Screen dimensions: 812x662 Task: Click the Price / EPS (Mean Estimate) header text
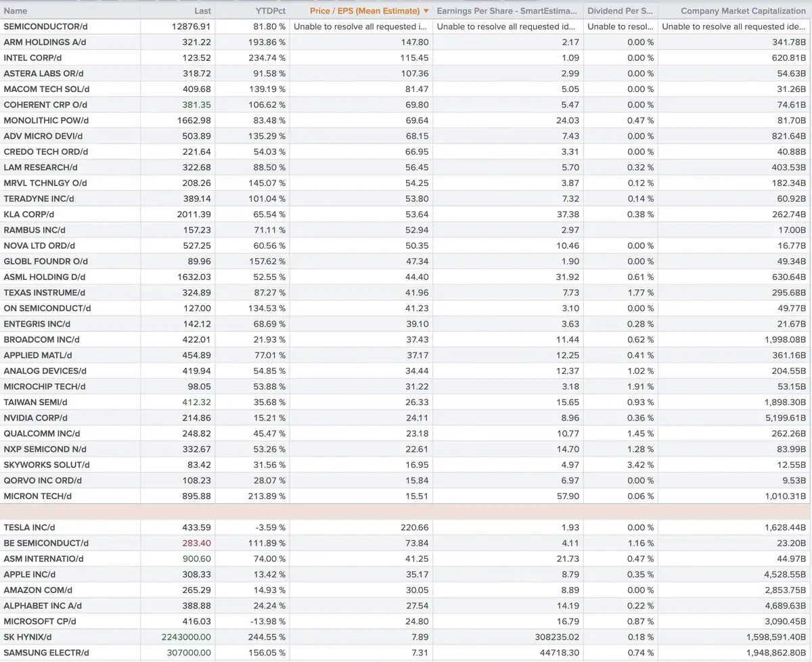(364, 11)
